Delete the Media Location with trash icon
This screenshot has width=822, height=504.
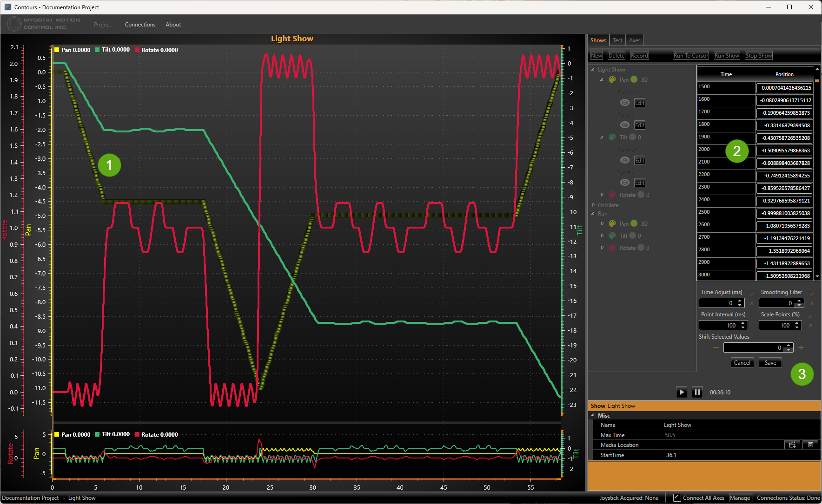tap(810, 445)
